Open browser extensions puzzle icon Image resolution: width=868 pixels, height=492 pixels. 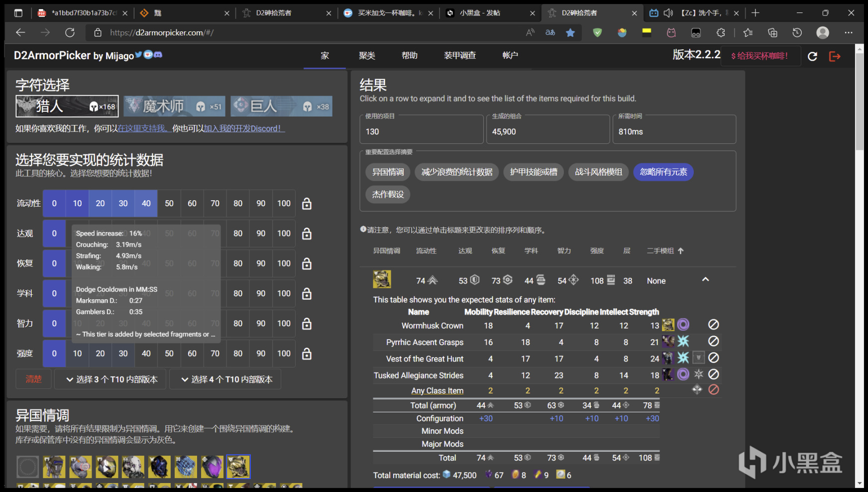click(721, 33)
